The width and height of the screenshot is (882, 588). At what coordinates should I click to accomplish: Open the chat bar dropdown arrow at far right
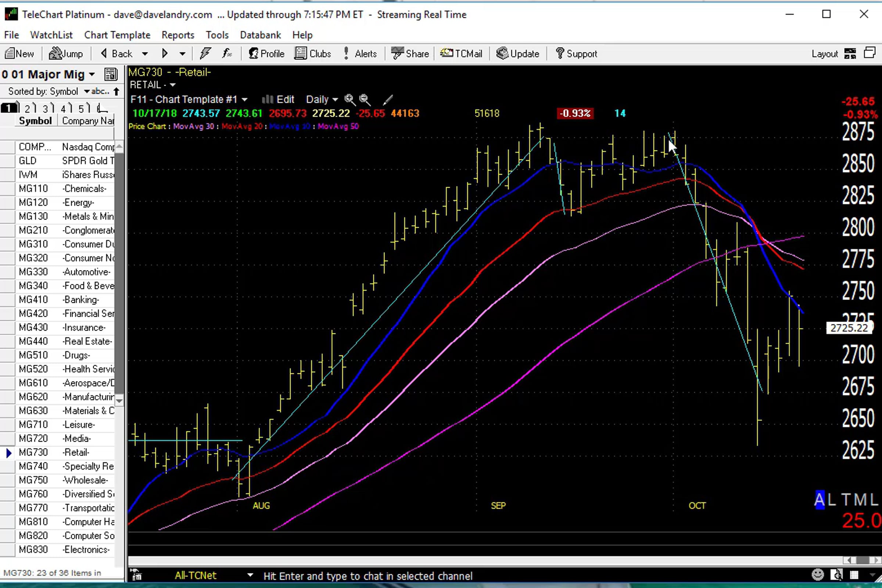(x=872, y=575)
